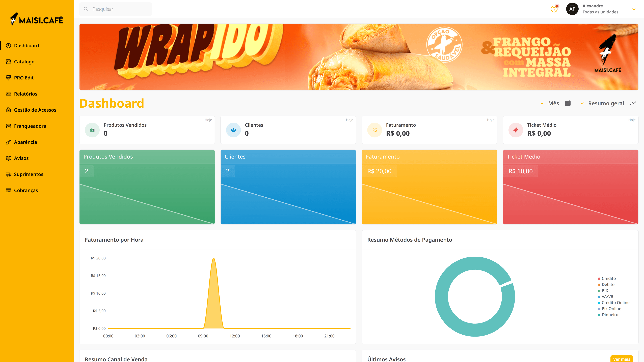Viewport: 644px width, 362px height.
Task: Open Catálogo in the sidebar
Action: click(x=24, y=62)
